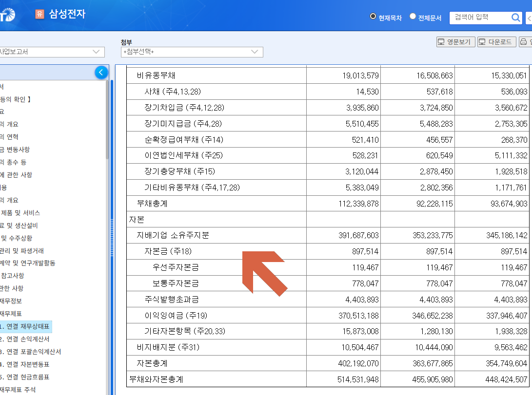Click the value 391,687,603
This screenshot has width=532, height=395.
tap(358, 235)
